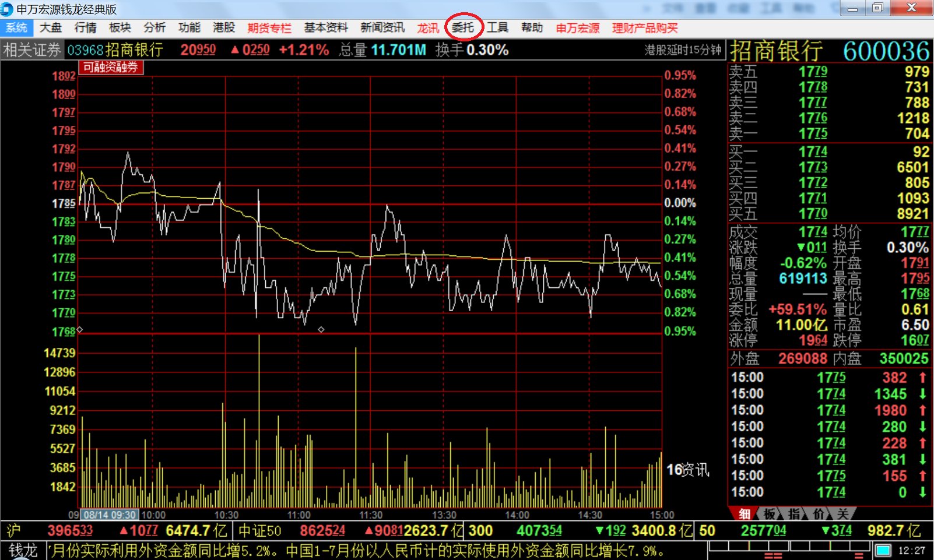Screen dimensions: 934x560
Task: Click the application logo icon in title bar
Action: click(x=7, y=9)
